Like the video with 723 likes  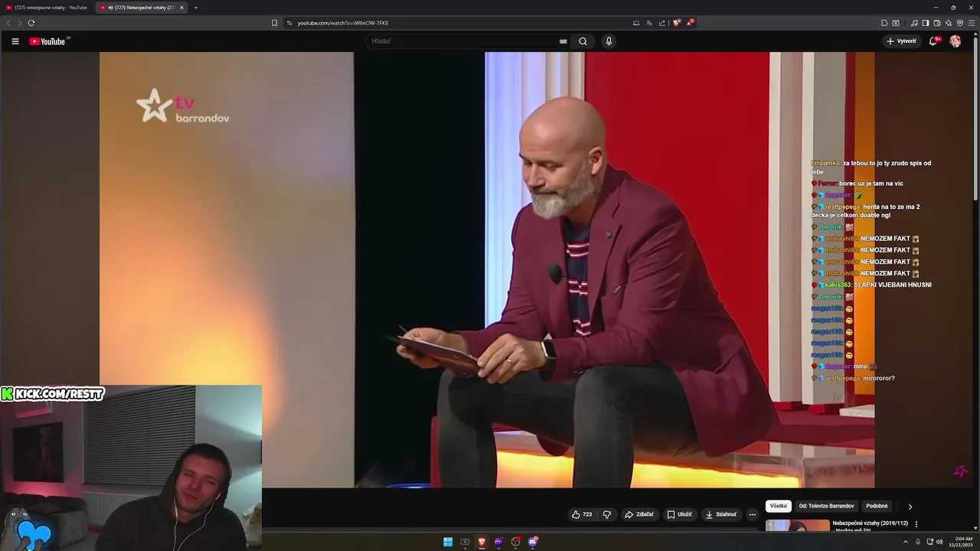coord(582,514)
